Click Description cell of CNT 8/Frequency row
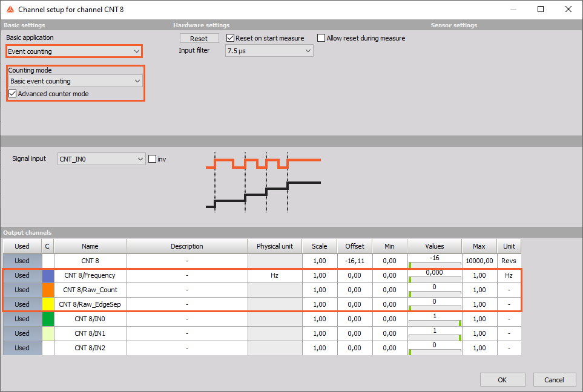This screenshot has height=392, width=583. click(x=187, y=275)
